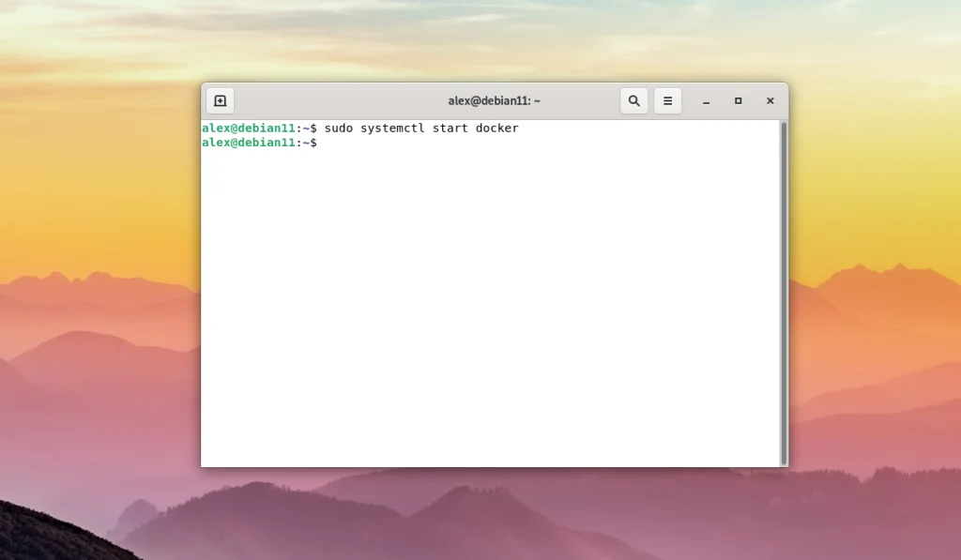Screen dimensions: 961x560
Task: Open the hamburger menu
Action: click(667, 100)
